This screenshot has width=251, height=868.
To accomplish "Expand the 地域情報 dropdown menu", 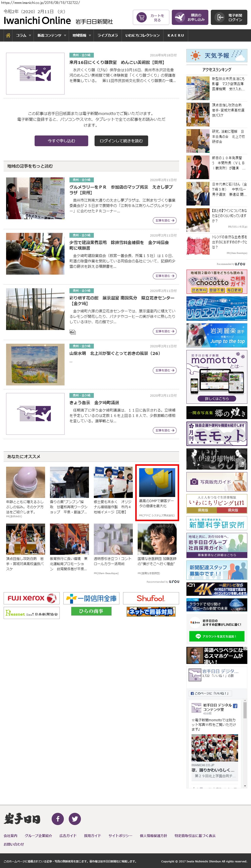I will click(x=81, y=35).
